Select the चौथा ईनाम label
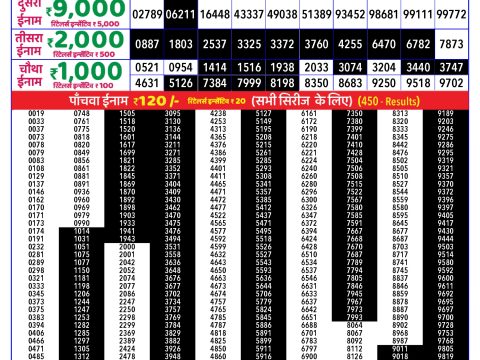The image size is (480, 360). (30, 75)
